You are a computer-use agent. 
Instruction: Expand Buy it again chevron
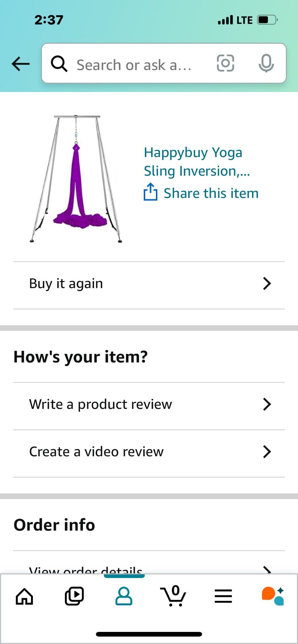tap(267, 284)
